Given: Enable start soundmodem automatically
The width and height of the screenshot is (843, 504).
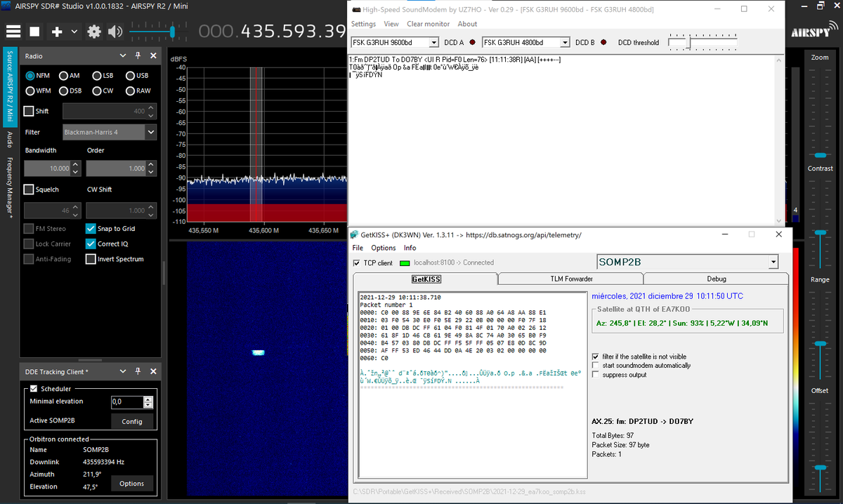Looking at the screenshot, I should pos(596,366).
